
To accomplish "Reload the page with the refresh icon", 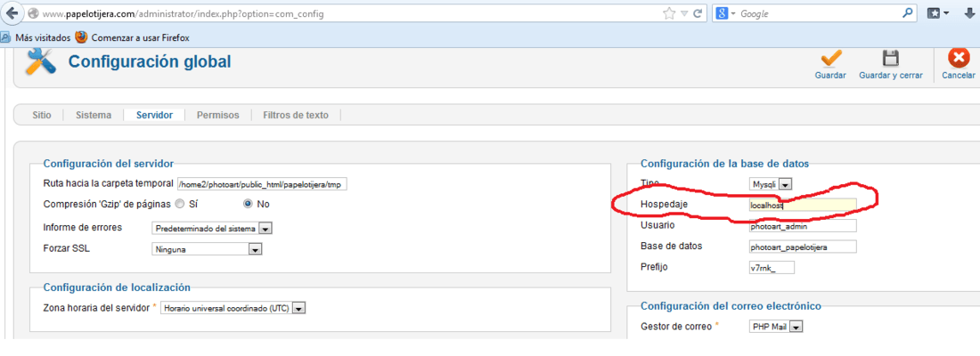I will (697, 13).
